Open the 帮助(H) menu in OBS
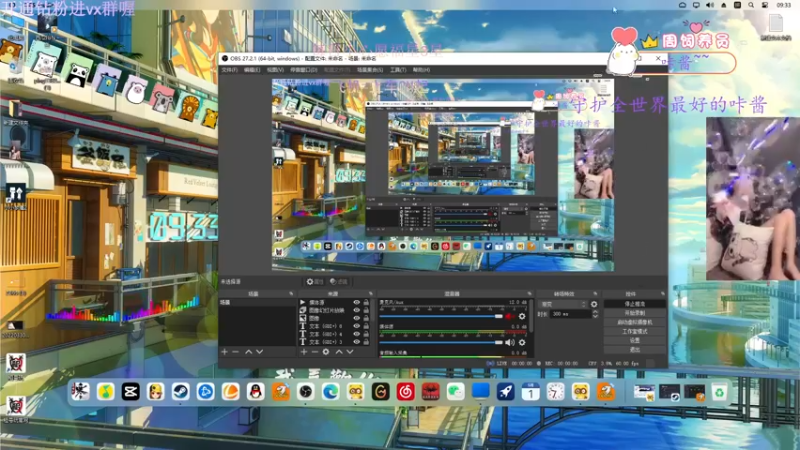The width and height of the screenshot is (800, 450). pos(421,70)
